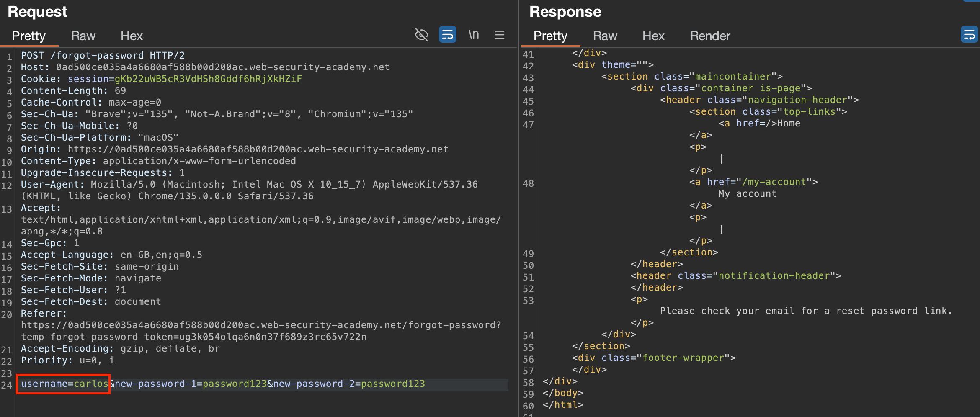Toggle word wrap in the Request panel
The height and width of the screenshot is (417, 980).
tap(447, 35)
